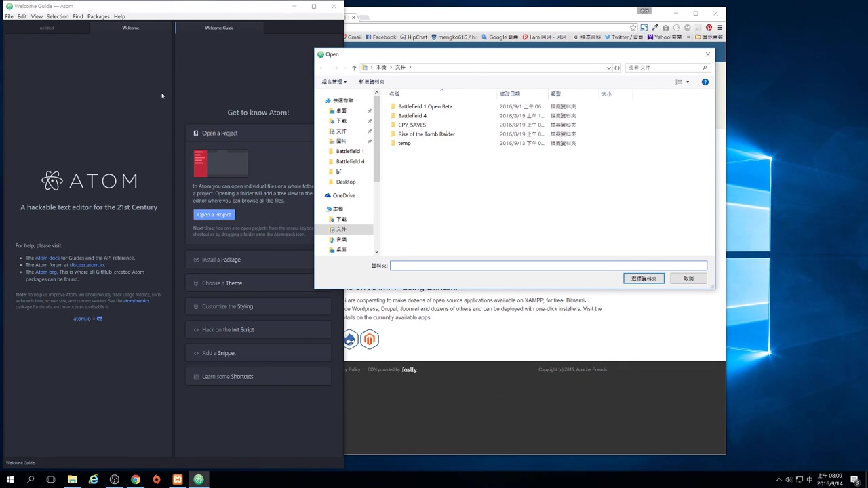Viewport: 868px width, 488px height.
Task: Open the Facebook bookmark in Chrome
Action: coord(380,37)
